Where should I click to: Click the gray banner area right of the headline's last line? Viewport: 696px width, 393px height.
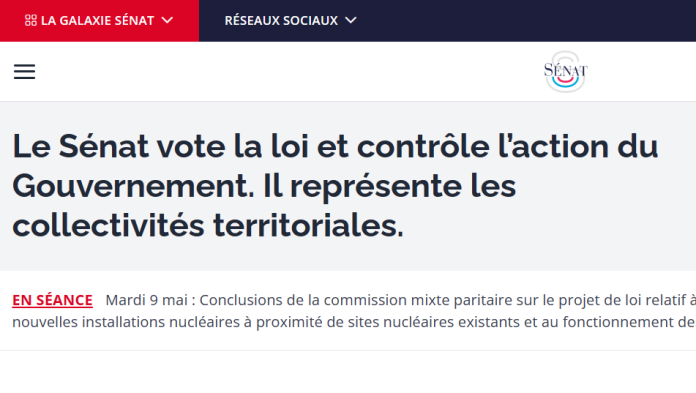point(546,226)
